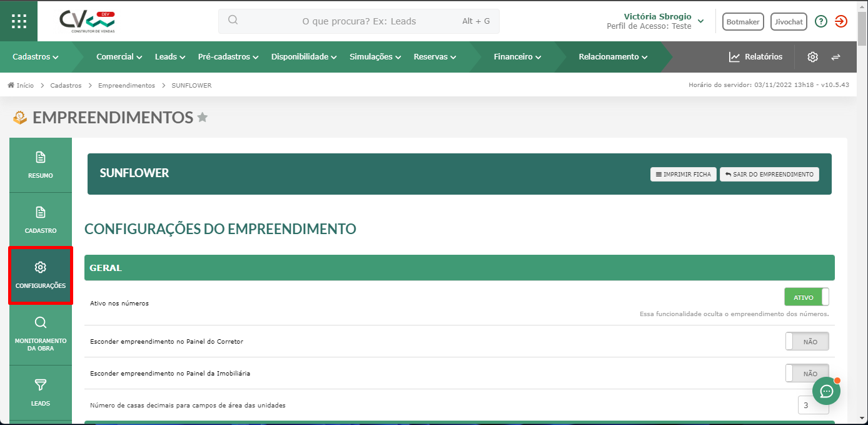This screenshot has height=425, width=868.
Task: Click the swap arrows icon in navbar
Action: (x=835, y=57)
